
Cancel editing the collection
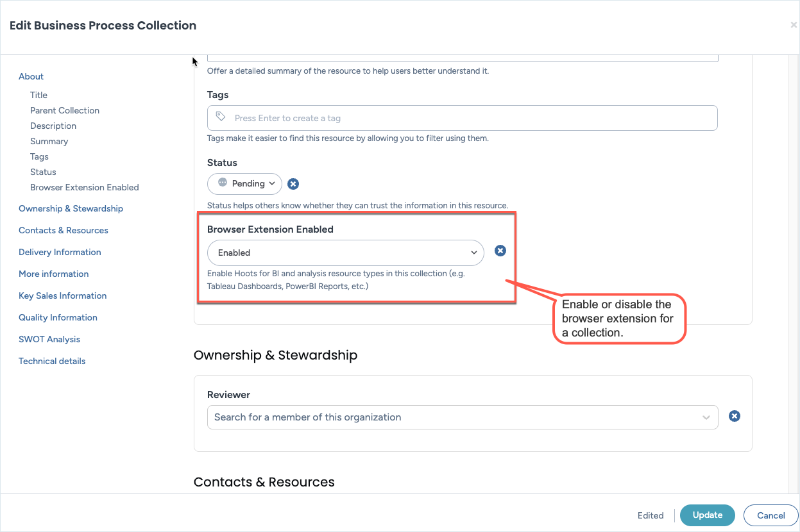coord(770,515)
